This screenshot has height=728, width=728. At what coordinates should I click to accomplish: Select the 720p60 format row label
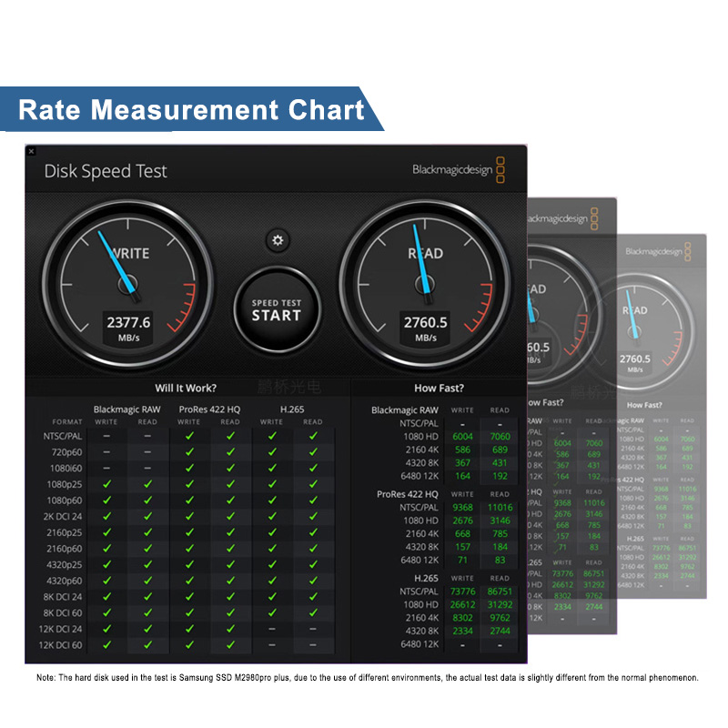click(66, 452)
